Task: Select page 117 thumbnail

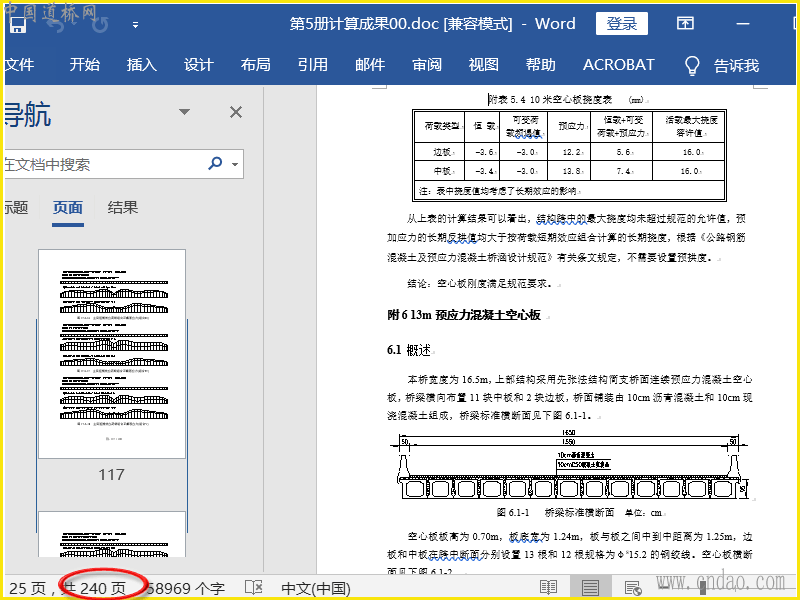Action: [x=111, y=354]
